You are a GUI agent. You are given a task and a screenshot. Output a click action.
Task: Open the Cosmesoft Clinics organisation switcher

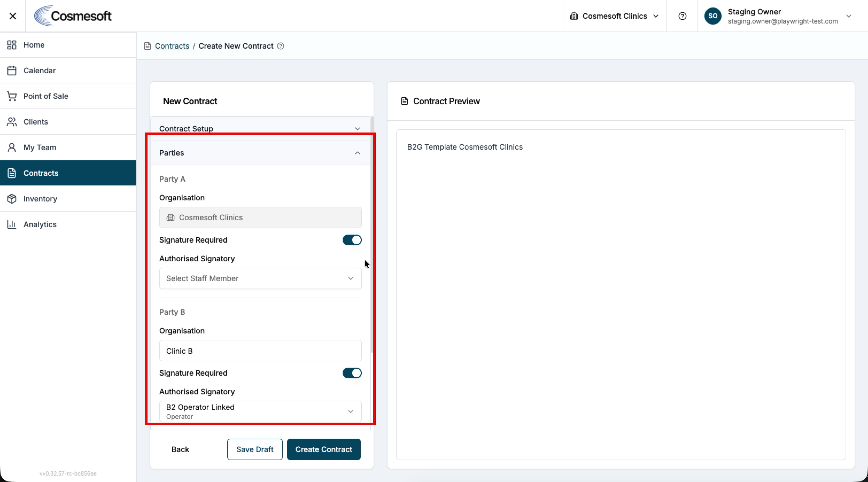click(x=614, y=16)
